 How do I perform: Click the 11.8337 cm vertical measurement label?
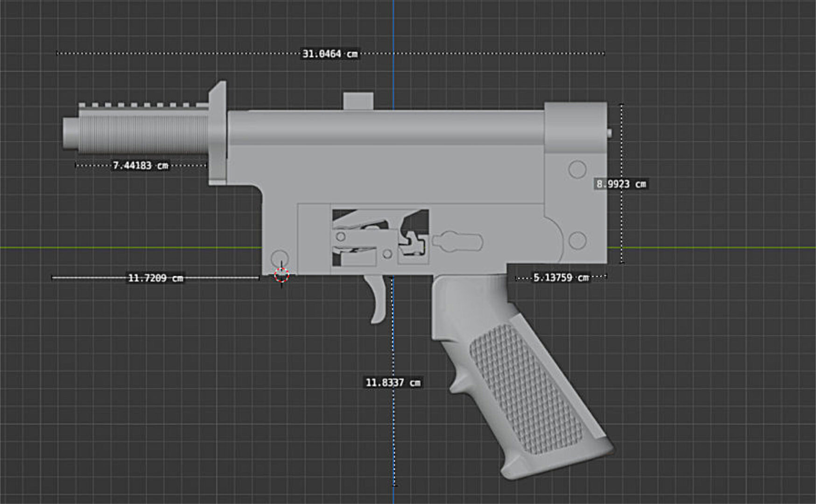click(393, 383)
